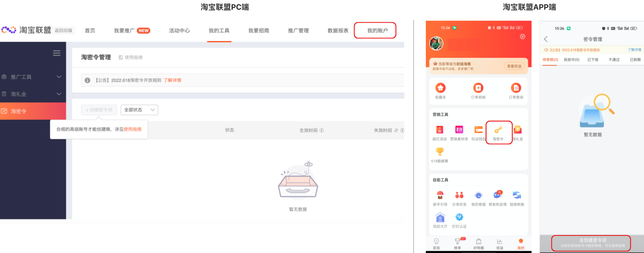Image resolution: width=644 pixels, height=253 pixels.
Task: Select the 投放中(0) tab
Action: 571,60
